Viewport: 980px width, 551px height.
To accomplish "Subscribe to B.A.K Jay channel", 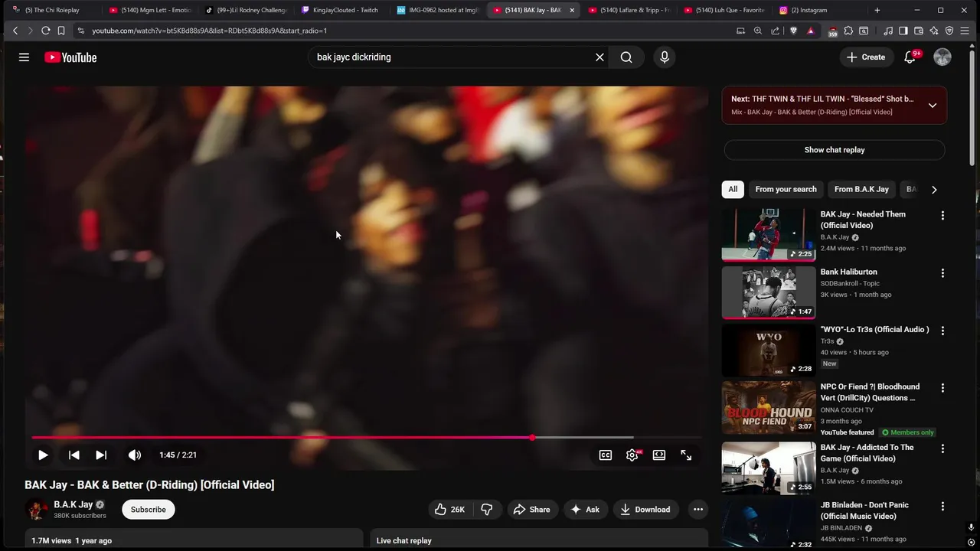I will tap(149, 510).
